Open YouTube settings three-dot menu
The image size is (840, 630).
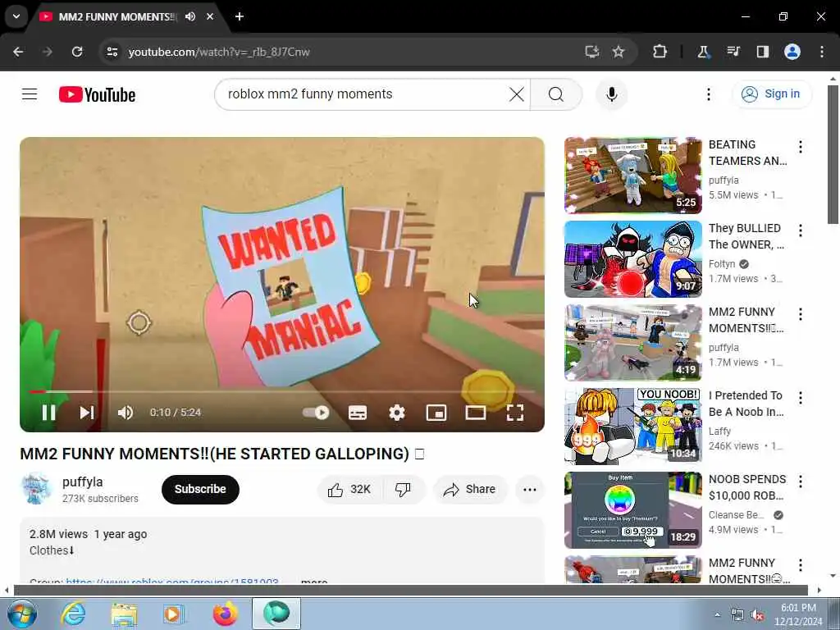(708, 94)
